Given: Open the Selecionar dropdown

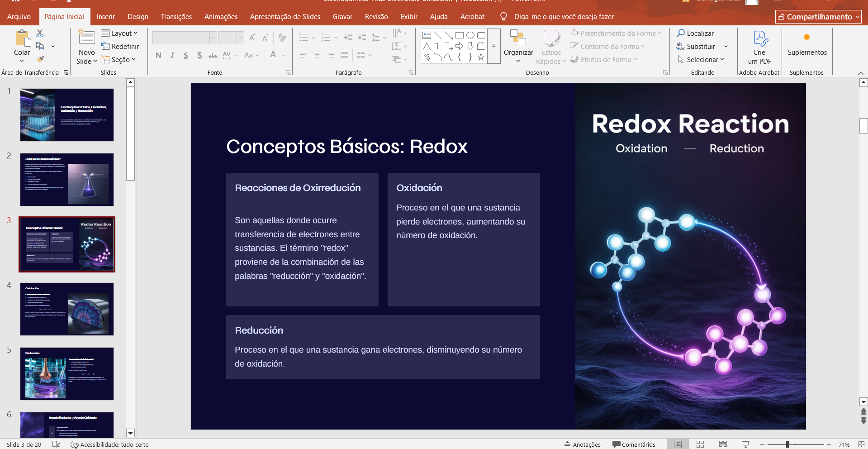Looking at the screenshot, I should coord(701,59).
